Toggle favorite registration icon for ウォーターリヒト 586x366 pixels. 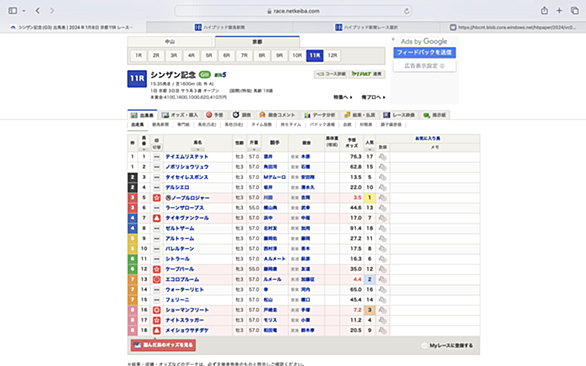[382, 290]
